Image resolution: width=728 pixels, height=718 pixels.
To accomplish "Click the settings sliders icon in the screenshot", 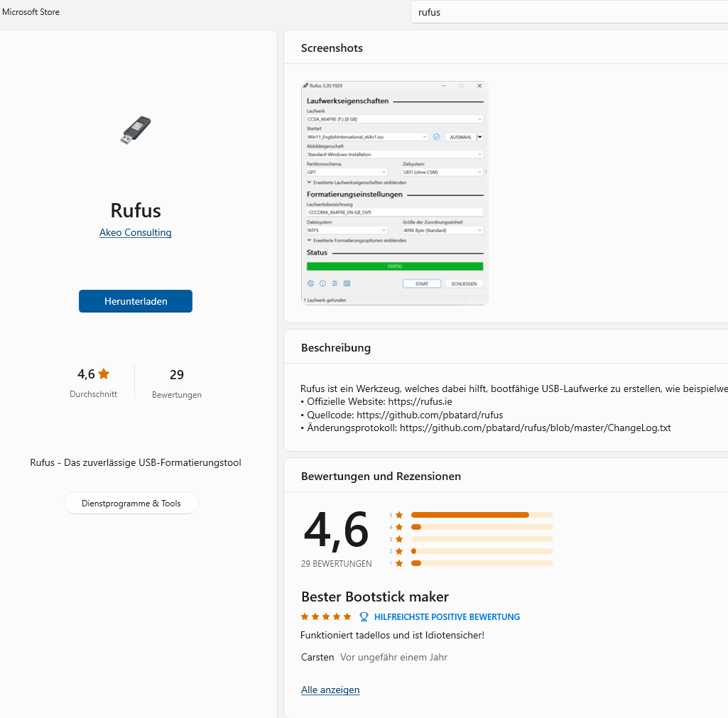I will click(335, 283).
